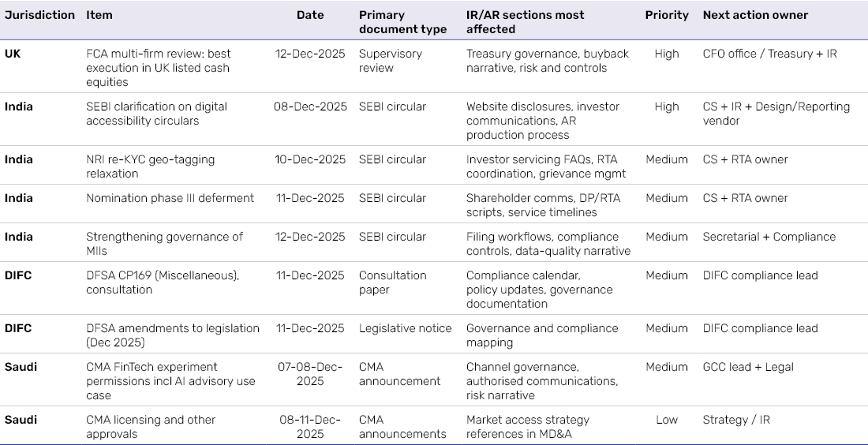Click the CMA licensing and other approvals item
The width and height of the screenshot is (868, 445).
[x=151, y=427]
